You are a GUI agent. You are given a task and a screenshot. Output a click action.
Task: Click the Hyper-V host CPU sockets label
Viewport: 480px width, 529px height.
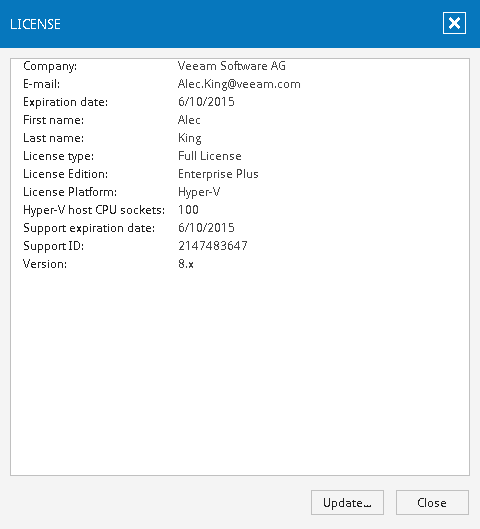[x=94, y=210]
